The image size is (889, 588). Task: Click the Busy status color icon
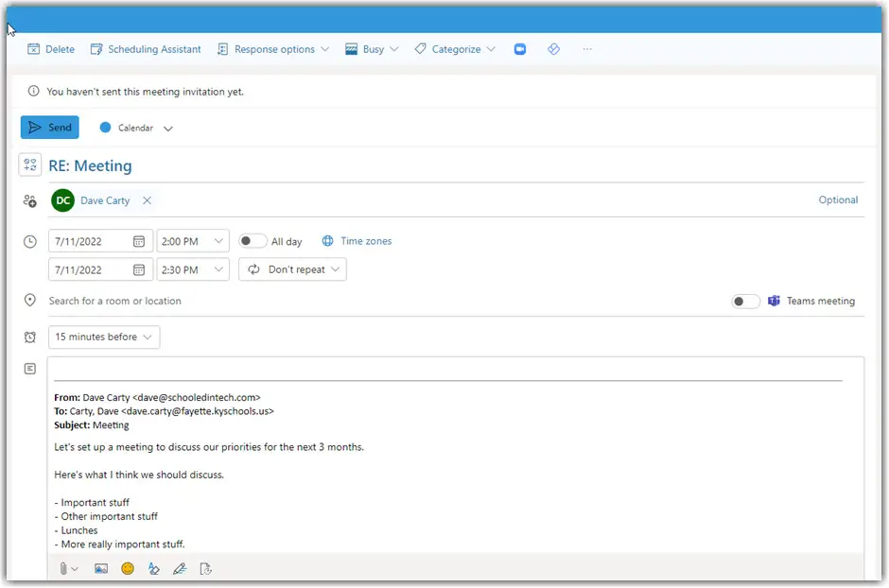[352, 49]
